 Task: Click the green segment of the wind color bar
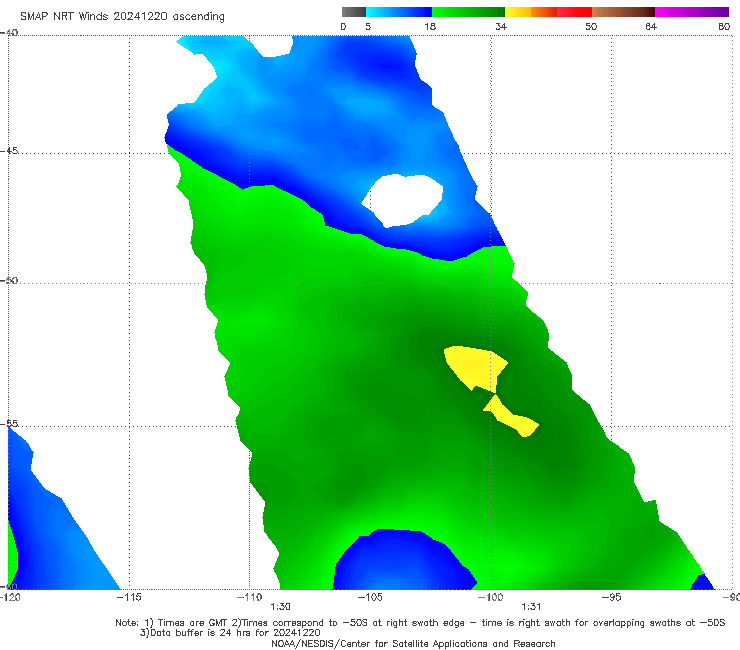tap(468, 12)
